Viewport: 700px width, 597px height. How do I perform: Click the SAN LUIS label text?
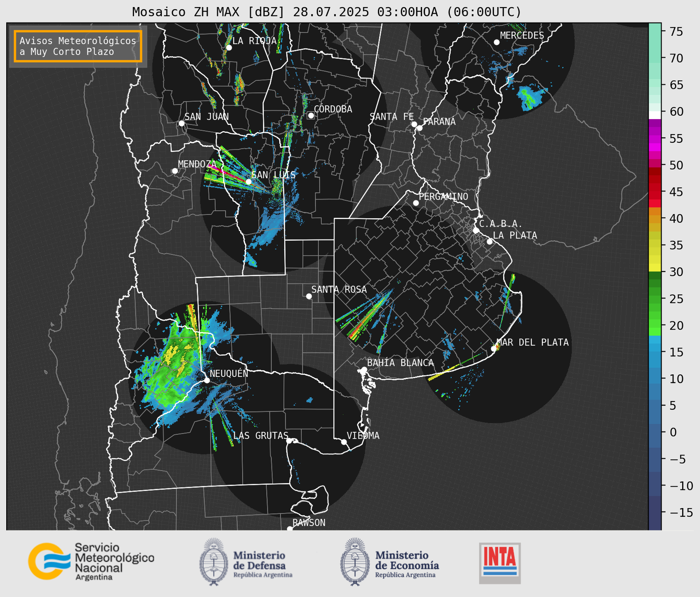[x=274, y=175]
